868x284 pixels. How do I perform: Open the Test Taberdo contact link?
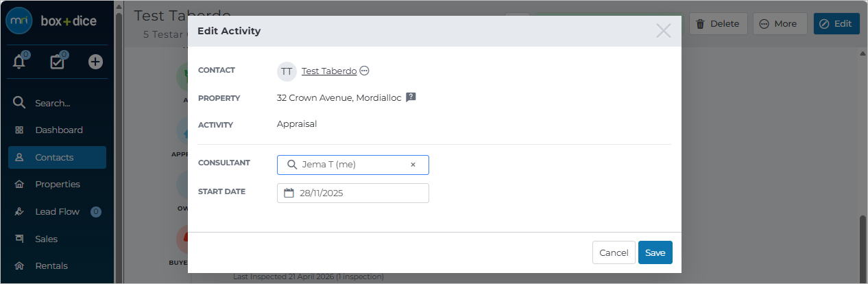pos(329,71)
